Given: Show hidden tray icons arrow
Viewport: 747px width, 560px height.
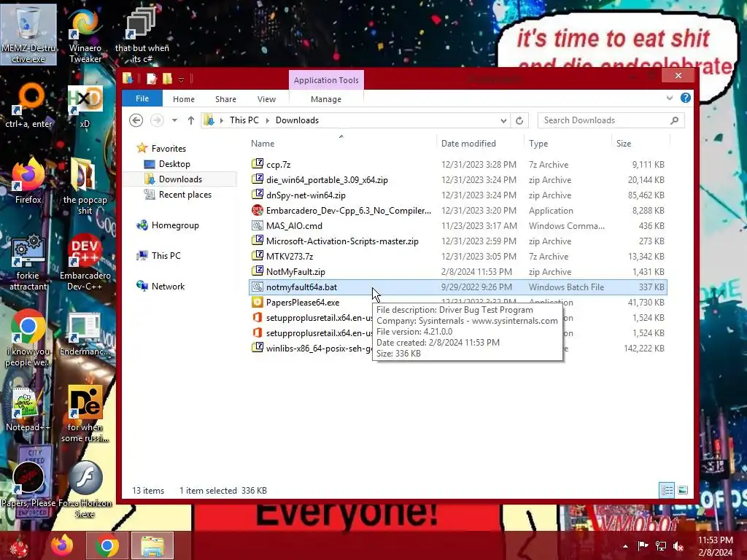Looking at the screenshot, I should tap(625, 546).
